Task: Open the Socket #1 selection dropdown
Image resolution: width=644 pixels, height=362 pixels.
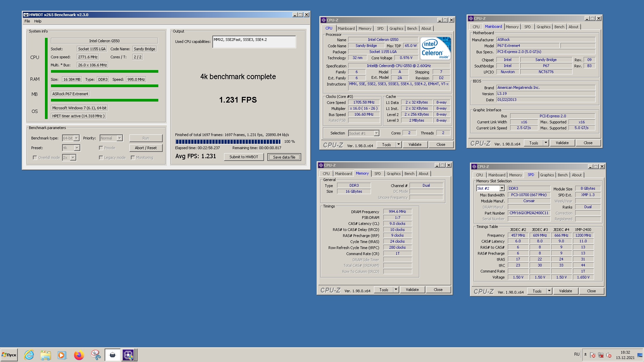Action: (376, 133)
